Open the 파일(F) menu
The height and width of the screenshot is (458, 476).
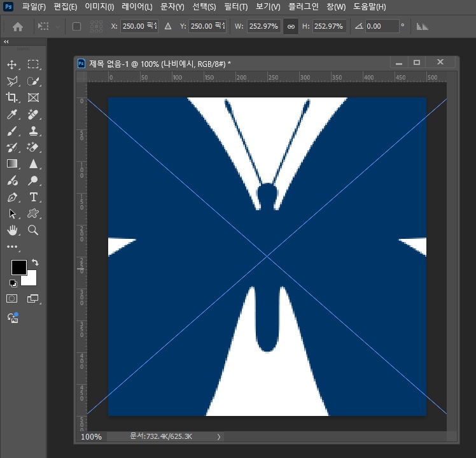point(34,6)
